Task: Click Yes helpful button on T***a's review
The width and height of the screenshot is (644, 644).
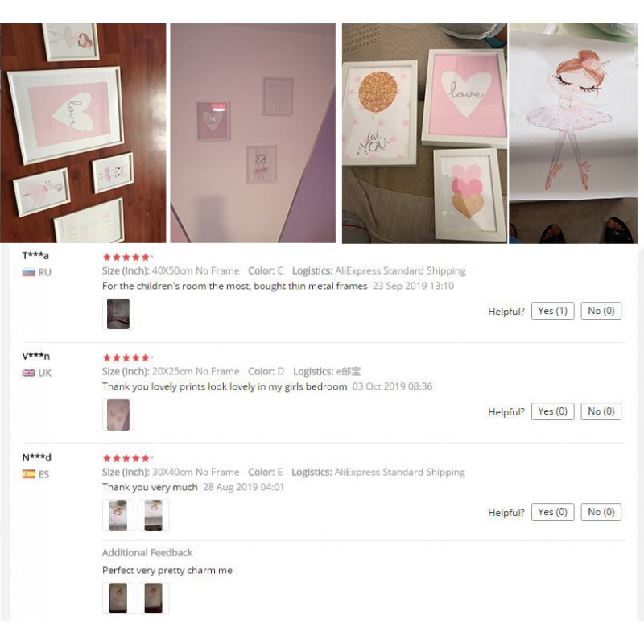Action: click(552, 311)
